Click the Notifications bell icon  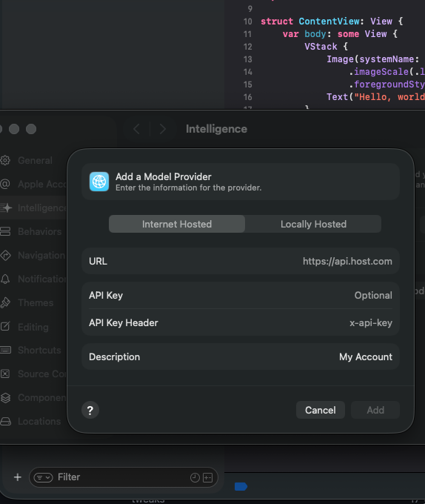pyautogui.click(x=5, y=279)
